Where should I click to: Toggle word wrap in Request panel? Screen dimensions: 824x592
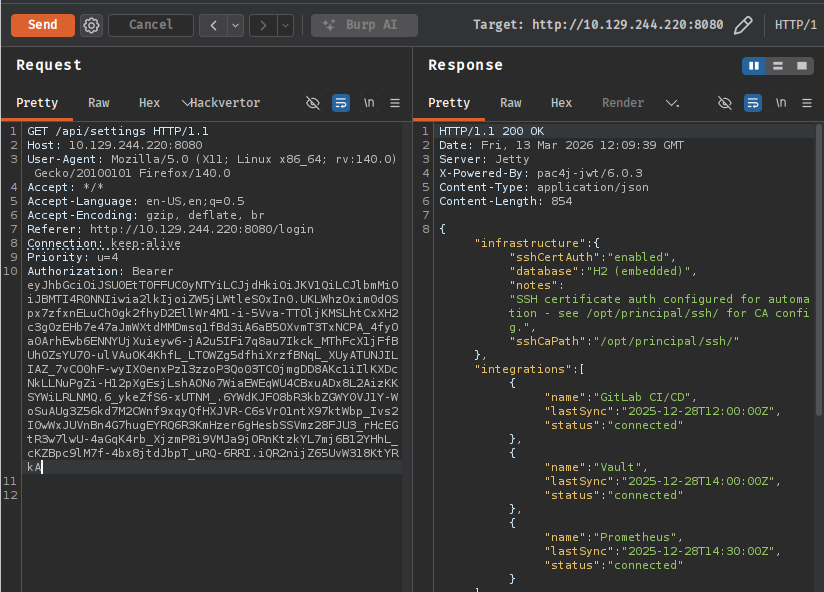click(x=341, y=103)
